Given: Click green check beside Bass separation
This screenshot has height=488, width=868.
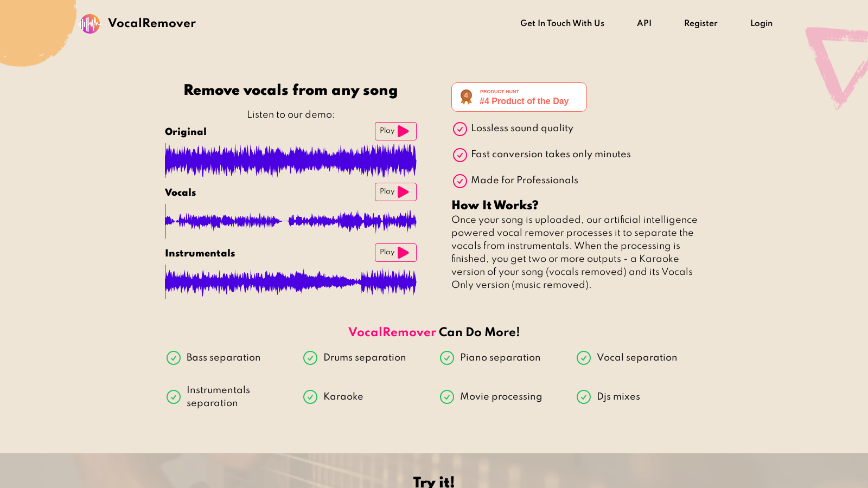Looking at the screenshot, I should click(174, 358).
